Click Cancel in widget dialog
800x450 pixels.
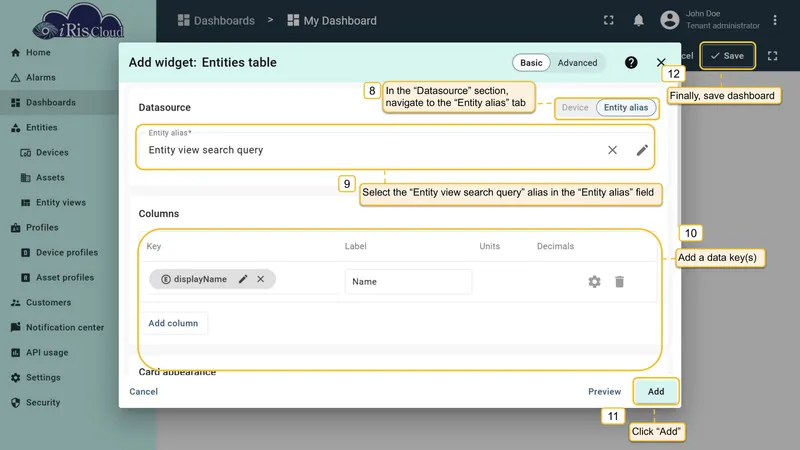click(x=143, y=391)
